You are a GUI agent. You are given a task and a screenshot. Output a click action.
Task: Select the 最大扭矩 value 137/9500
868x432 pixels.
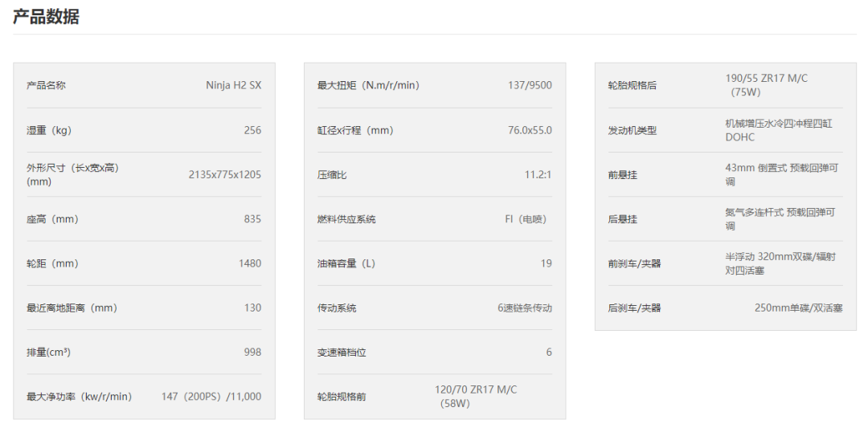tap(530, 85)
